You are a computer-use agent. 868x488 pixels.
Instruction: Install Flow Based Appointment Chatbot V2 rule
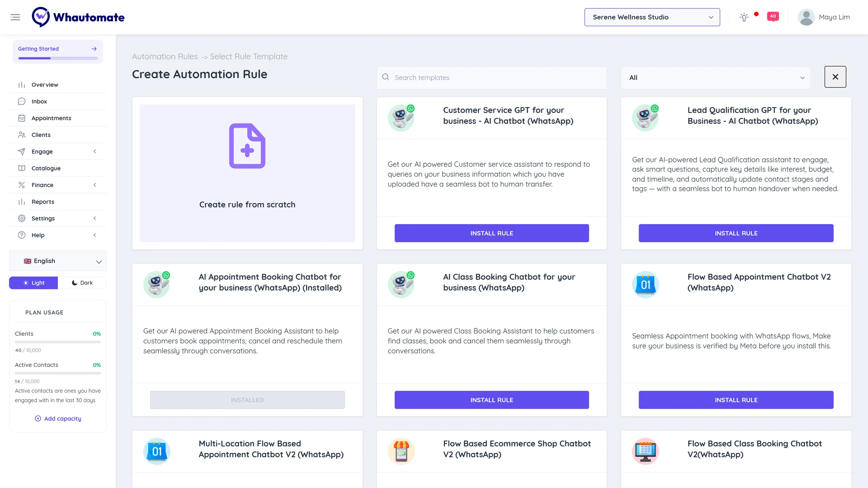(x=736, y=400)
